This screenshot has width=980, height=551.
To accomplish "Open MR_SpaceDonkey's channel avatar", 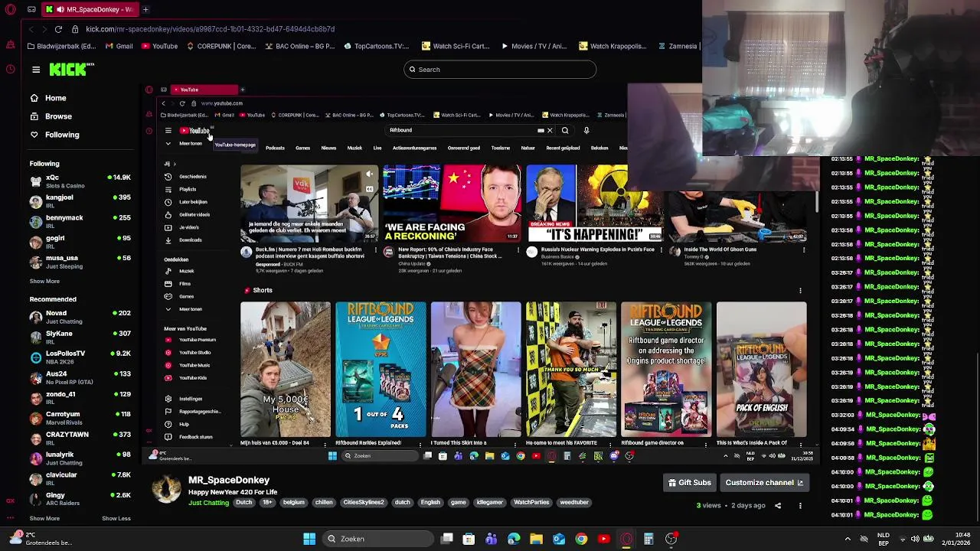I will click(x=166, y=488).
